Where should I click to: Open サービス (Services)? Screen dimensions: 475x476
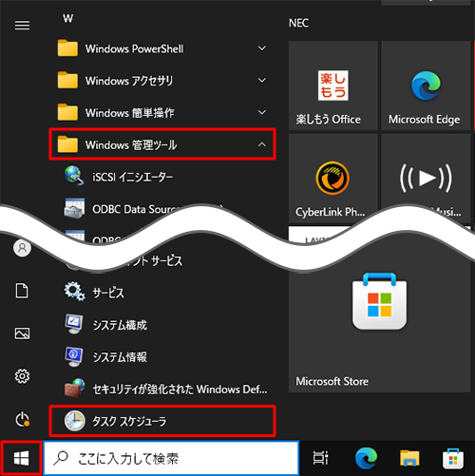pyautogui.click(x=162, y=292)
